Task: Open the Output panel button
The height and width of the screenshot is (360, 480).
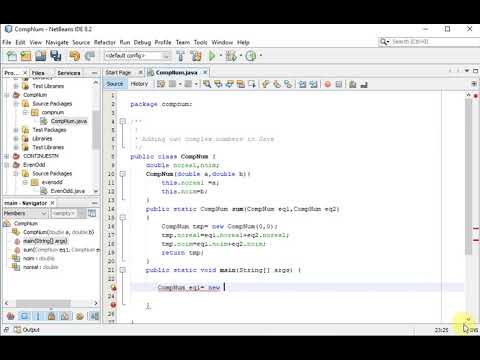Action: click(x=27, y=330)
